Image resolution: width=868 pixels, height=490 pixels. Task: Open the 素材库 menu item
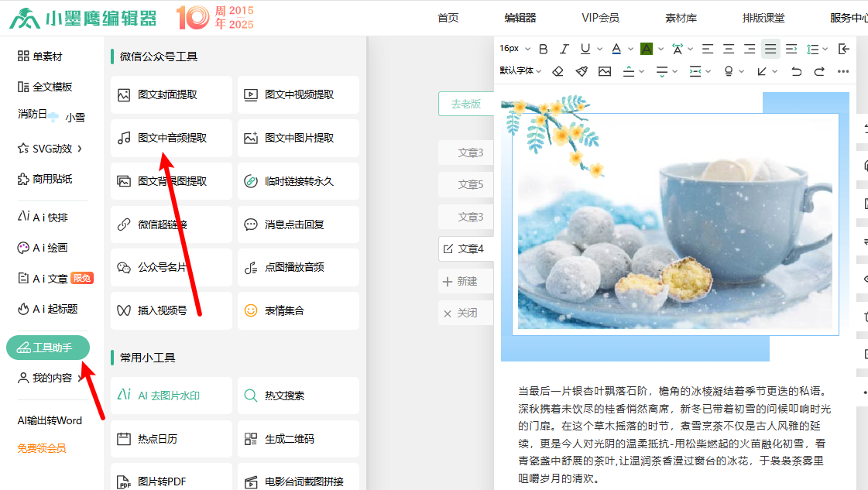pyautogui.click(x=681, y=18)
